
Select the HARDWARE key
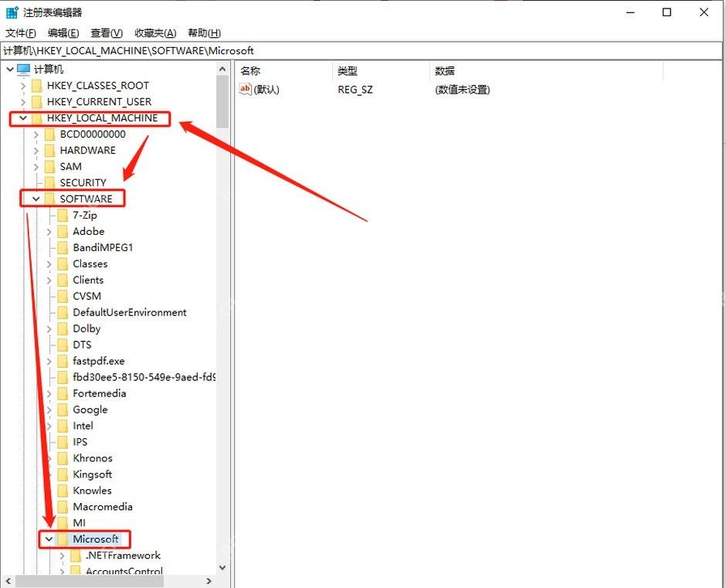87,151
